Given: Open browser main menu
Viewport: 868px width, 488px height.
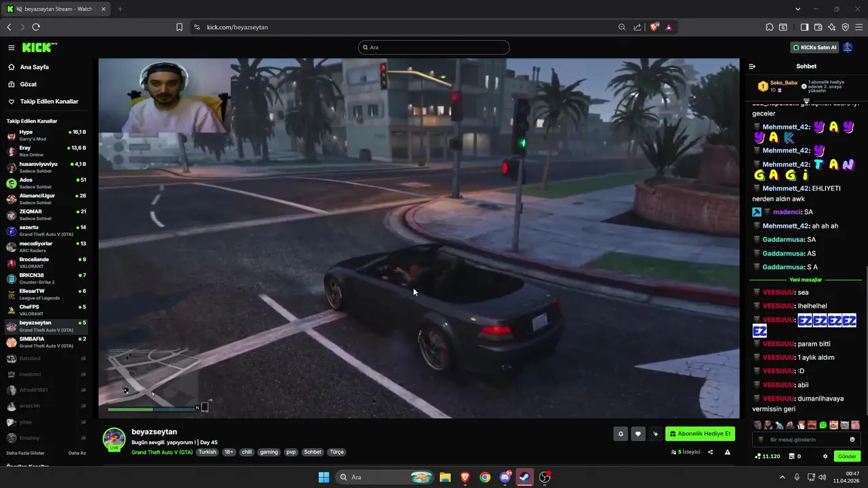Looking at the screenshot, I should pyautogui.click(x=859, y=27).
